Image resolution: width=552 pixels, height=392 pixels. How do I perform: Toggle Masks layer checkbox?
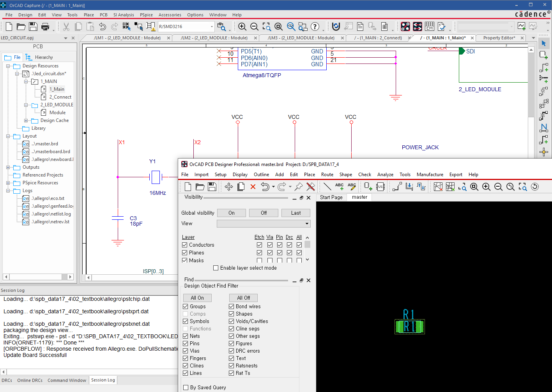(185, 261)
